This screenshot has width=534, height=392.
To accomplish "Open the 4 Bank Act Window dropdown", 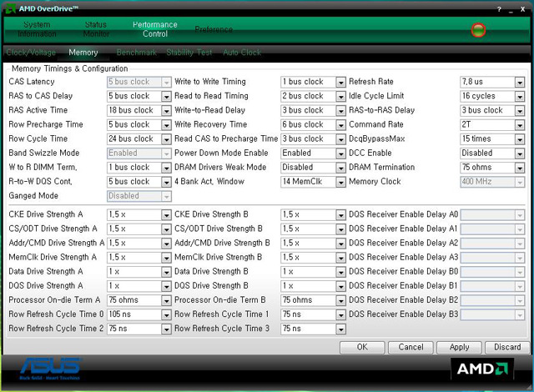I will tap(340, 182).
